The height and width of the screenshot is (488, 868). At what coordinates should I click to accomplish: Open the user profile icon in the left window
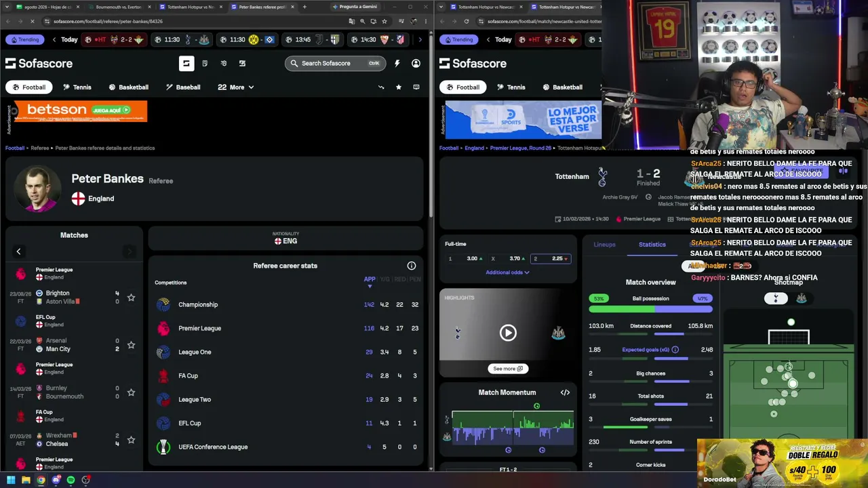pyautogui.click(x=416, y=63)
